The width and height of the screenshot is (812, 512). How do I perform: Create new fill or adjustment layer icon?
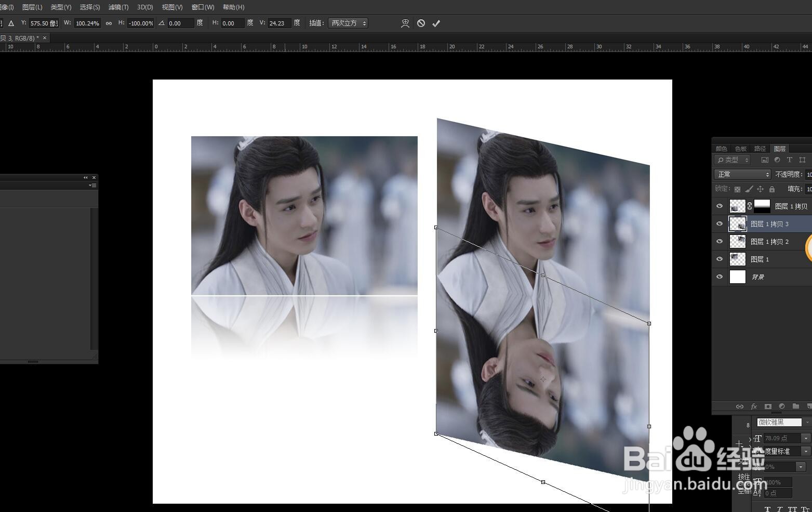[782, 406]
